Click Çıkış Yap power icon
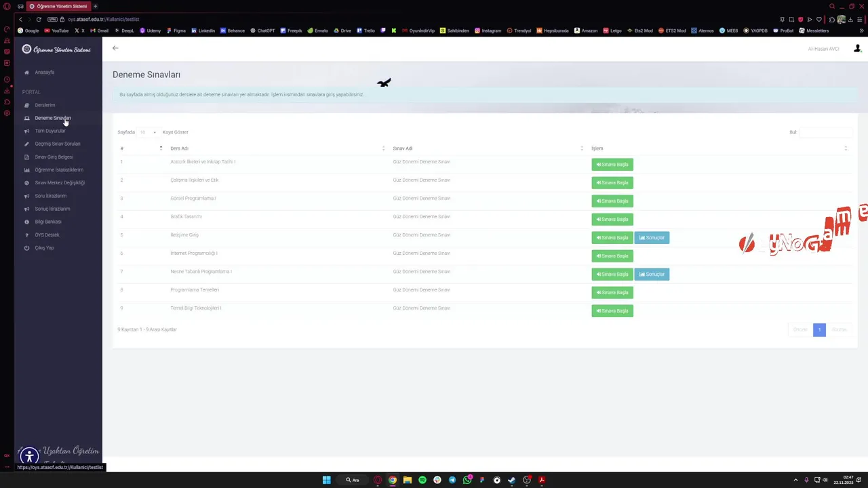 (x=26, y=248)
